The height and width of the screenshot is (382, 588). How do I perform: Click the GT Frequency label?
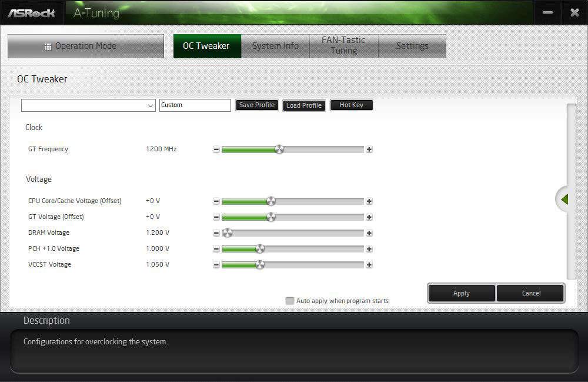(48, 149)
